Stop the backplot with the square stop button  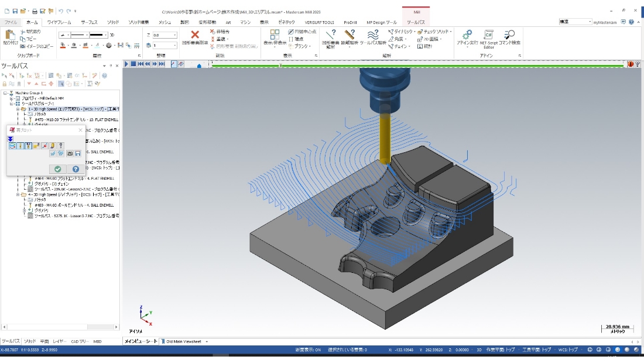(x=133, y=64)
